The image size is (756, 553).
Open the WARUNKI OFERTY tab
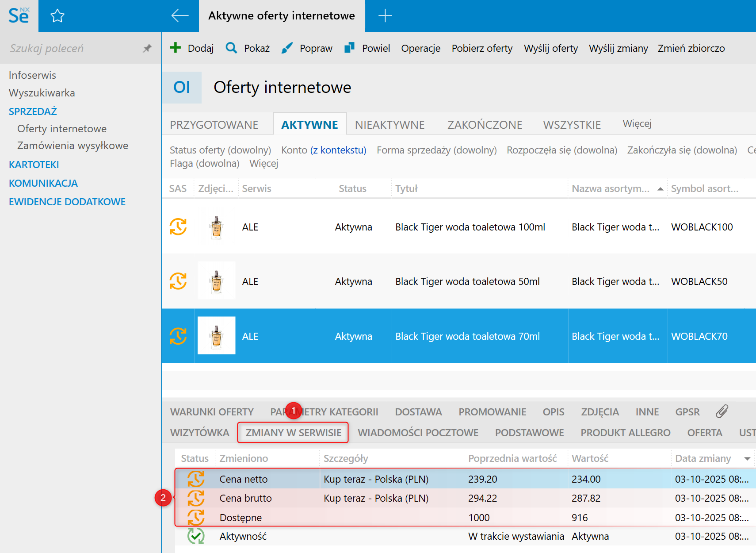click(212, 412)
